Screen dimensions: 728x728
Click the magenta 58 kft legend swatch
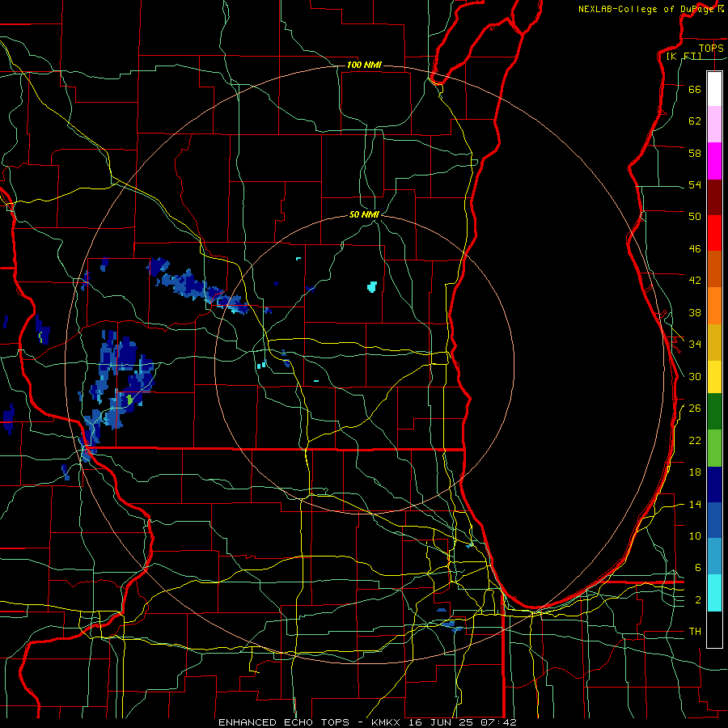[x=714, y=161]
